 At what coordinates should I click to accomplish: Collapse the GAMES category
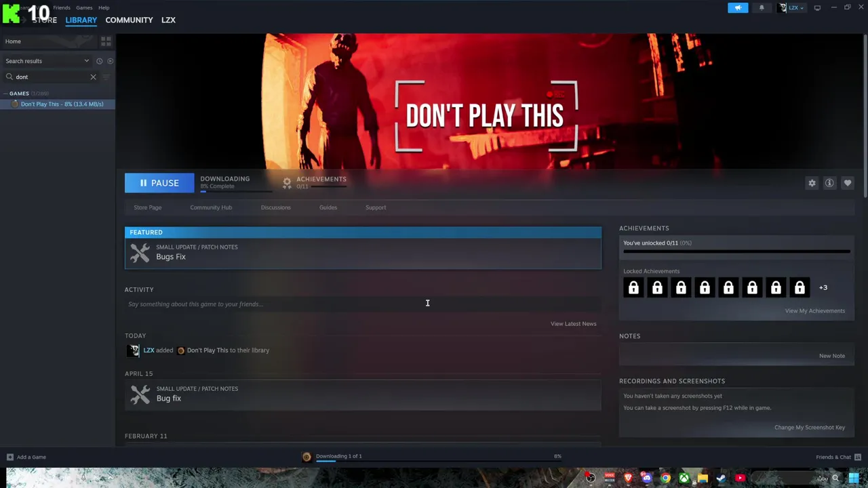click(x=5, y=94)
